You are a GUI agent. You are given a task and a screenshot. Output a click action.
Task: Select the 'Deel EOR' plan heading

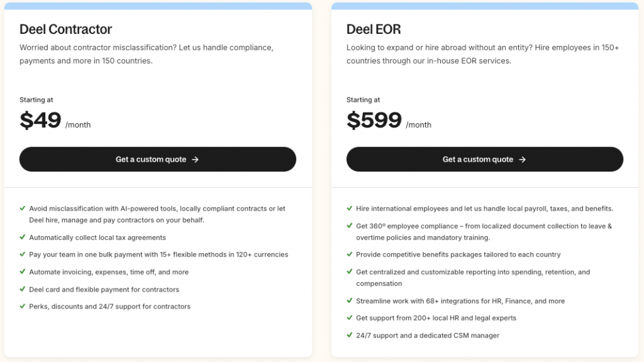pos(374,30)
